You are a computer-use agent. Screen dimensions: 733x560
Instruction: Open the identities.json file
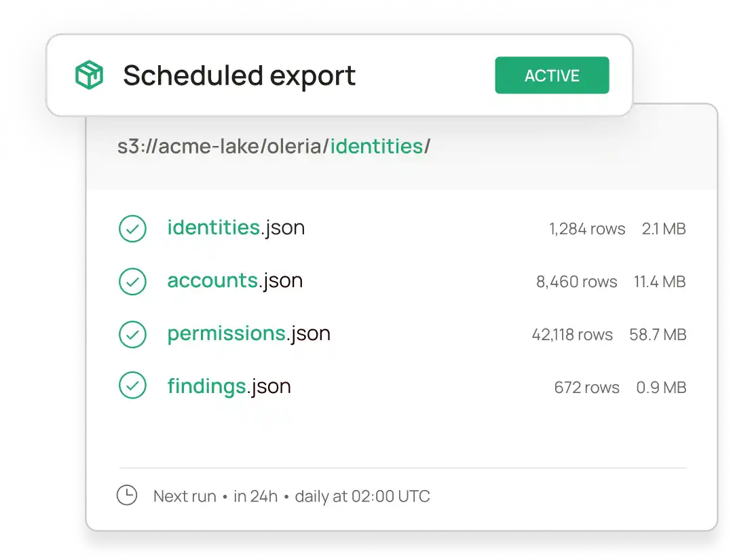pos(236,228)
